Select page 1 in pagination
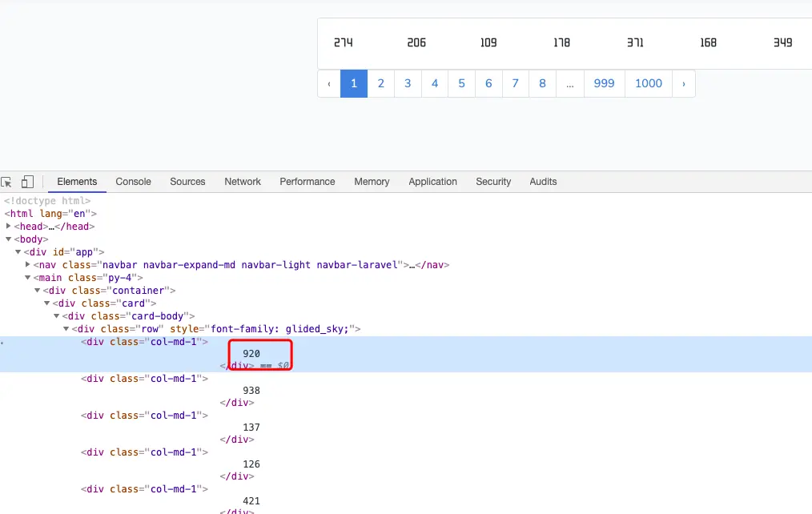812x514 pixels. tap(354, 83)
